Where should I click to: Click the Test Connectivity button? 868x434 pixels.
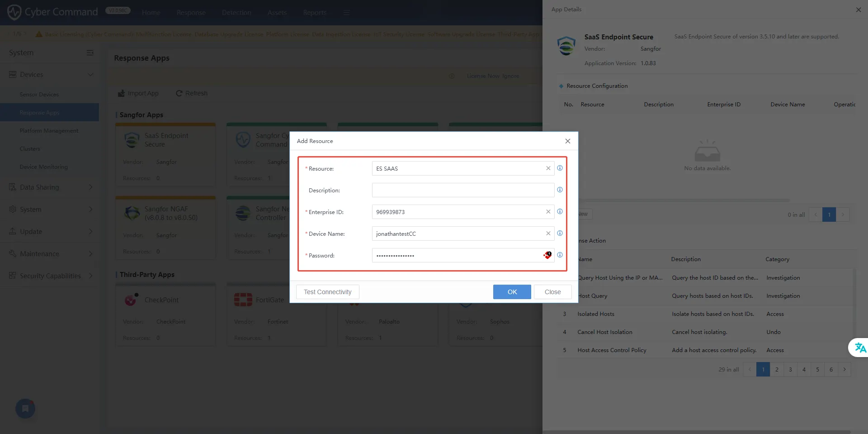coord(327,292)
